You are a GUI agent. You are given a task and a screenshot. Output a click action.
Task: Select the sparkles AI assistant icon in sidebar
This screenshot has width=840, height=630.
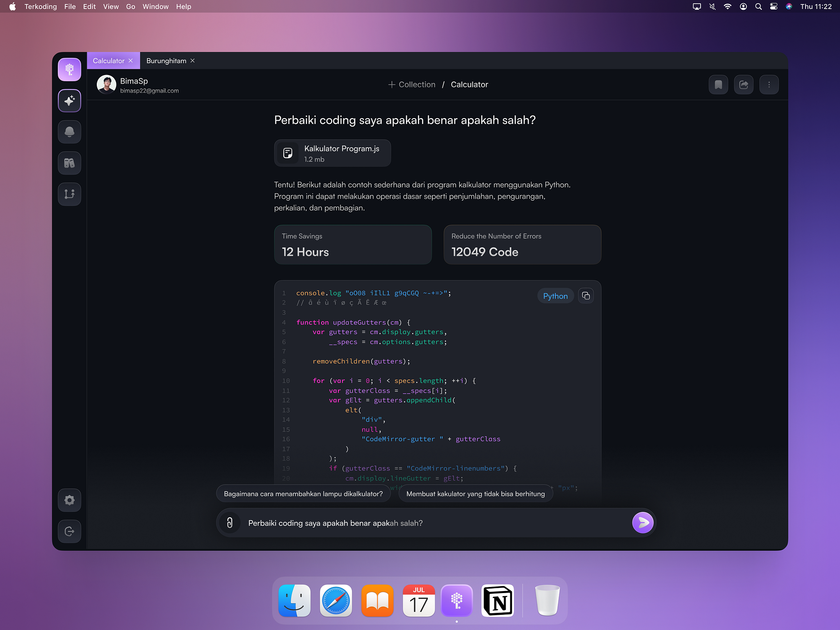tap(69, 100)
